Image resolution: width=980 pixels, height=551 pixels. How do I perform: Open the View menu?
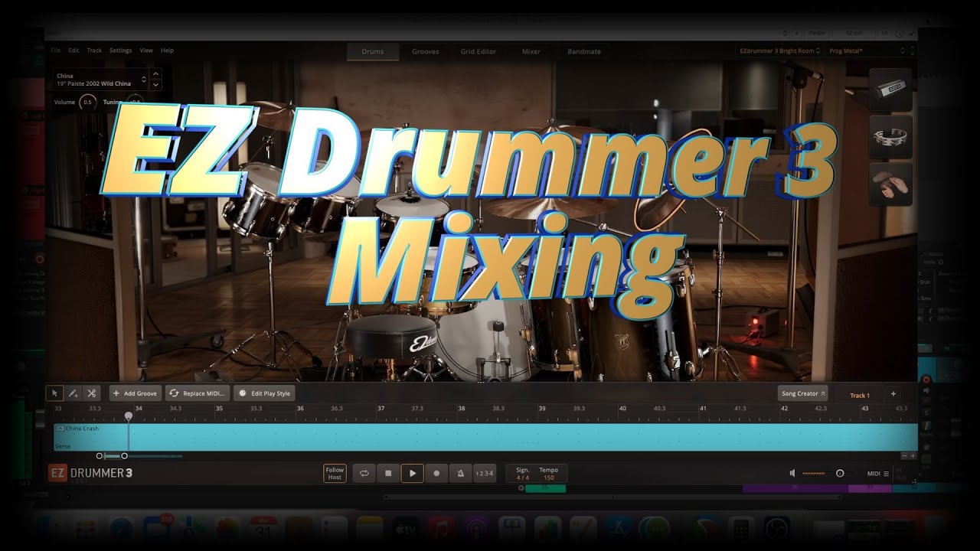(146, 51)
